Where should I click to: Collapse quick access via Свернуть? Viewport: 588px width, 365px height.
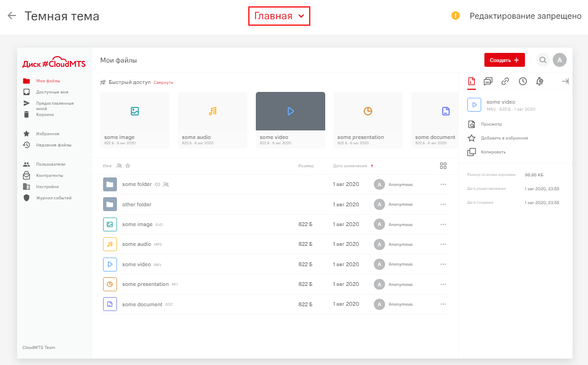[163, 83]
